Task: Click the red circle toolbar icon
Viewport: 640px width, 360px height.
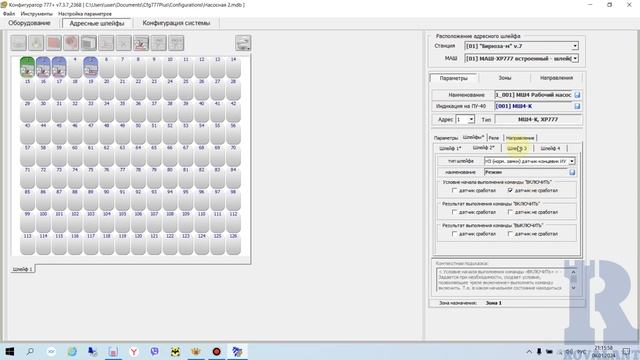Action: tap(71, 43)
